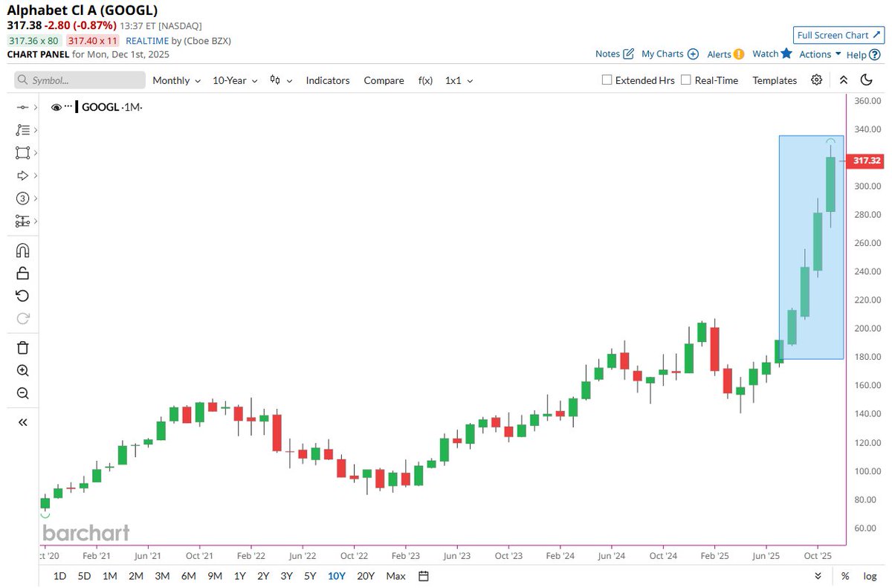Click the greyed redo arrow

(x=22, y=319)
